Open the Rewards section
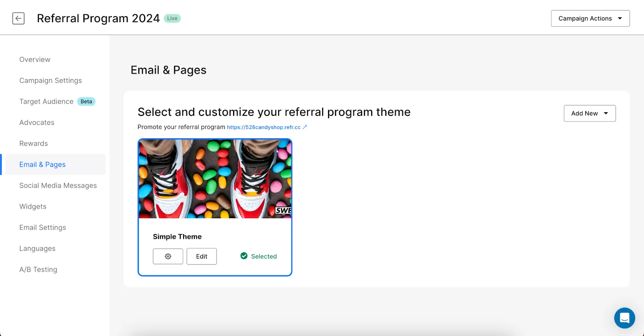 pos(33,143)
